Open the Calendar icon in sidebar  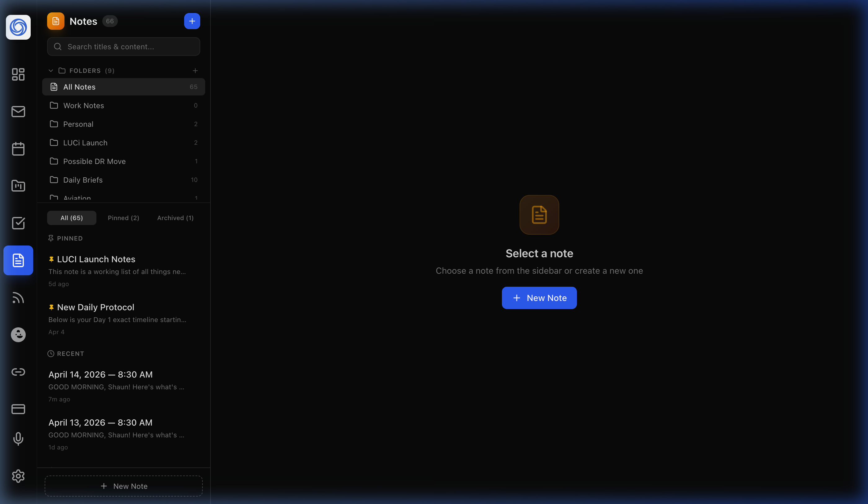click(18, 149)
